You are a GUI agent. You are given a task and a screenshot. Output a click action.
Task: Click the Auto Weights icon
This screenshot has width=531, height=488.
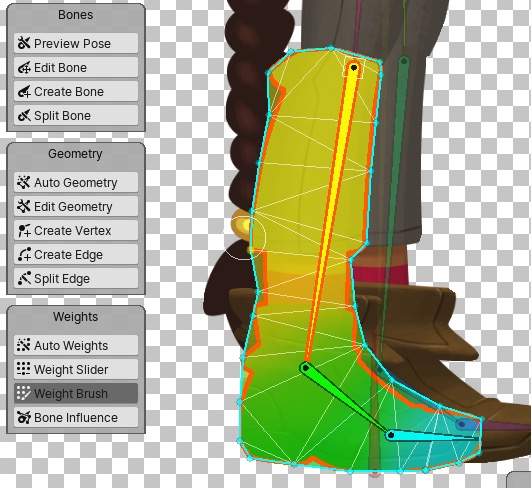tap(24, 345)
